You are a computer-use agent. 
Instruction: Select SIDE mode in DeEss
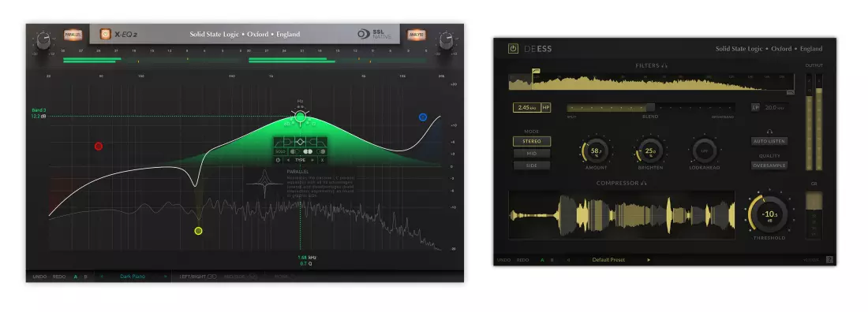(532, 165)
